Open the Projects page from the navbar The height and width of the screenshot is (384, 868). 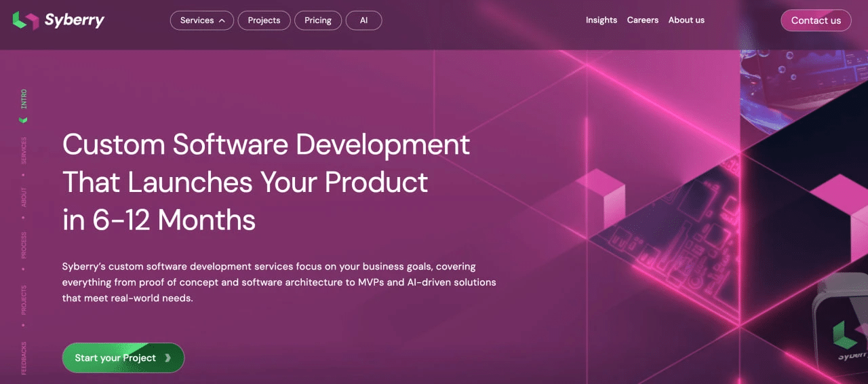[264, 20]
